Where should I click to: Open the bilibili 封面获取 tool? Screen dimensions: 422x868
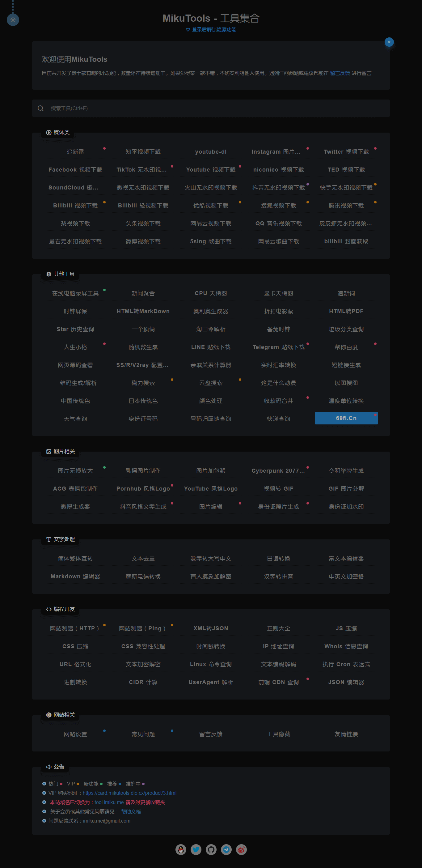point(346,242)
